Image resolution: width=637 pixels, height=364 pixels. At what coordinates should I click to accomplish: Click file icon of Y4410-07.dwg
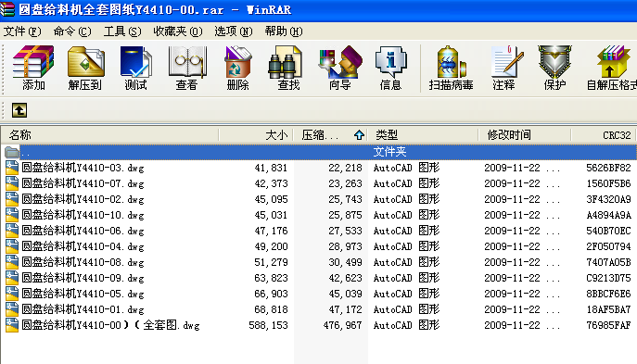coord(12,183)
